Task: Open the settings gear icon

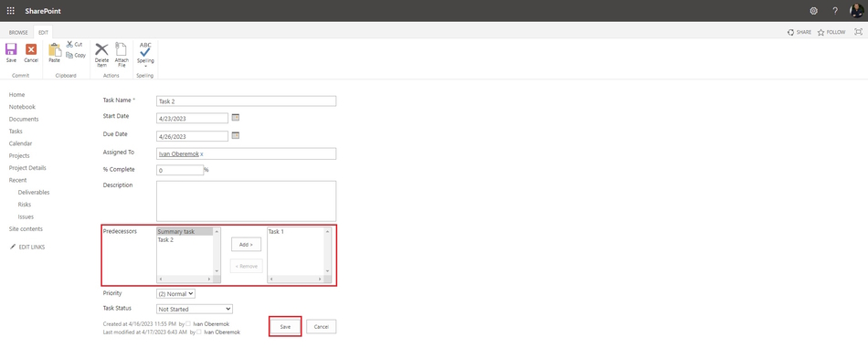Action: click(813, 11)
